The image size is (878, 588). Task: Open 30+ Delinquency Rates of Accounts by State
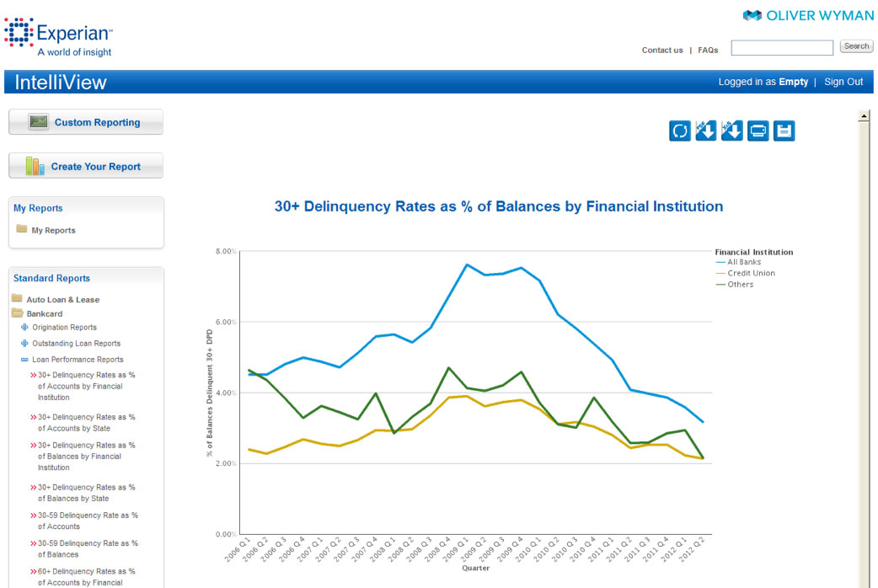86,423
